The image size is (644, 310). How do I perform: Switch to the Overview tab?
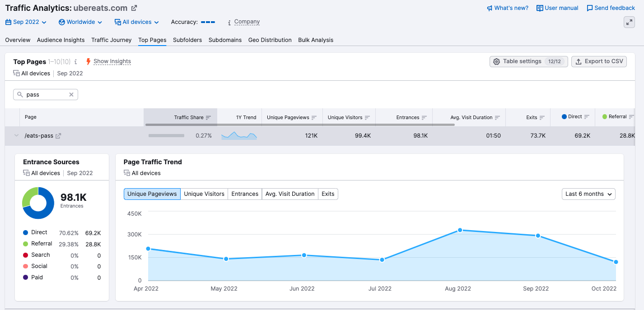tap(18, 40)
